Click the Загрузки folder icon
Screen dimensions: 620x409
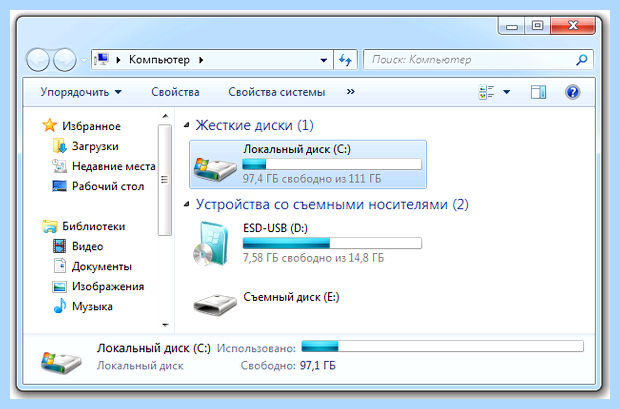[59, 146]
